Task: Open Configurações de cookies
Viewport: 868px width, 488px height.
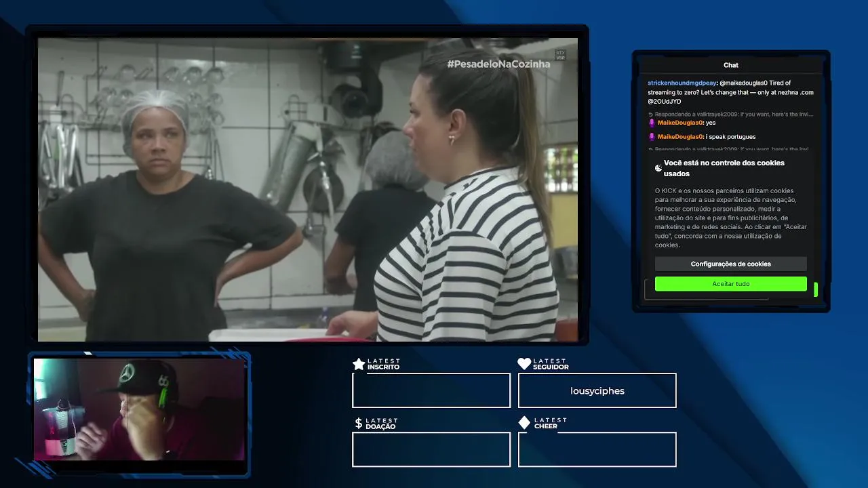Action: coord(730,264)
